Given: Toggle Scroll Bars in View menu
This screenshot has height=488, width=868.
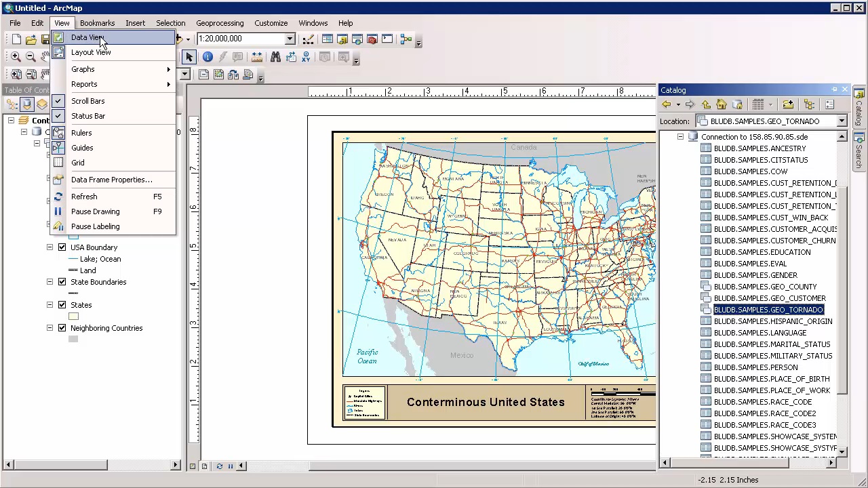Looking at the screenshot, I should pyautogui.click(x=113, y=101).
